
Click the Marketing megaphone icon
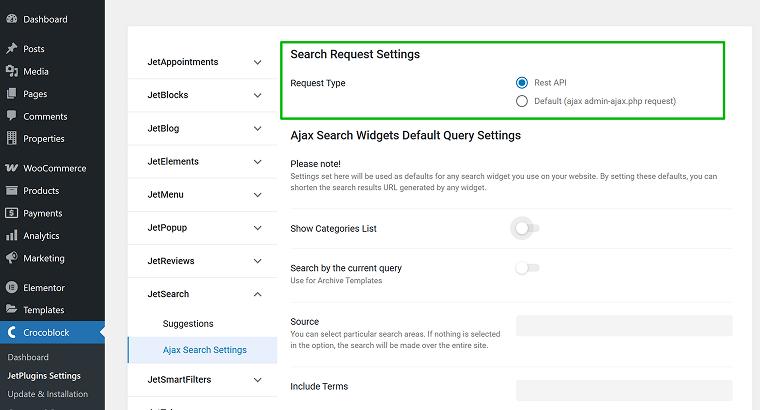tap(12, 258)
